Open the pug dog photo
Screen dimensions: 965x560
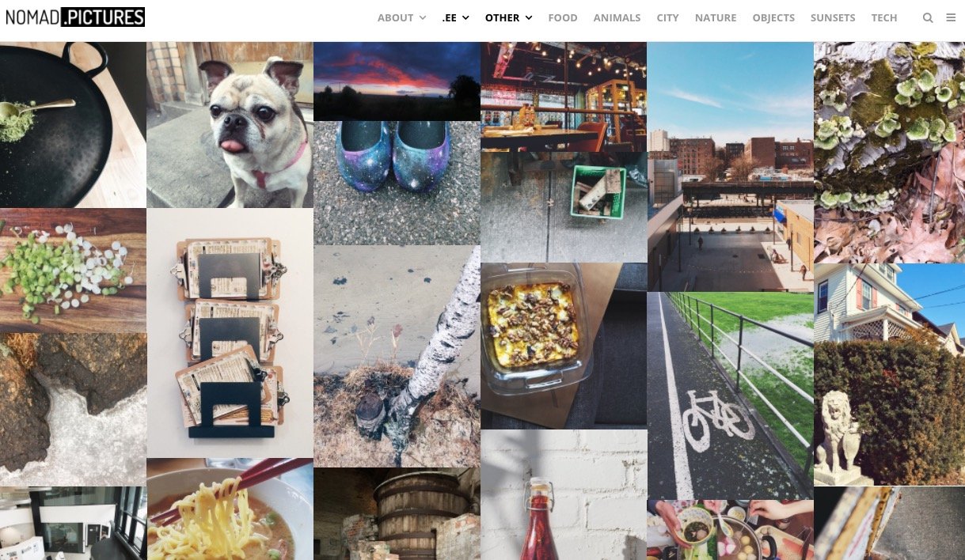230,125
